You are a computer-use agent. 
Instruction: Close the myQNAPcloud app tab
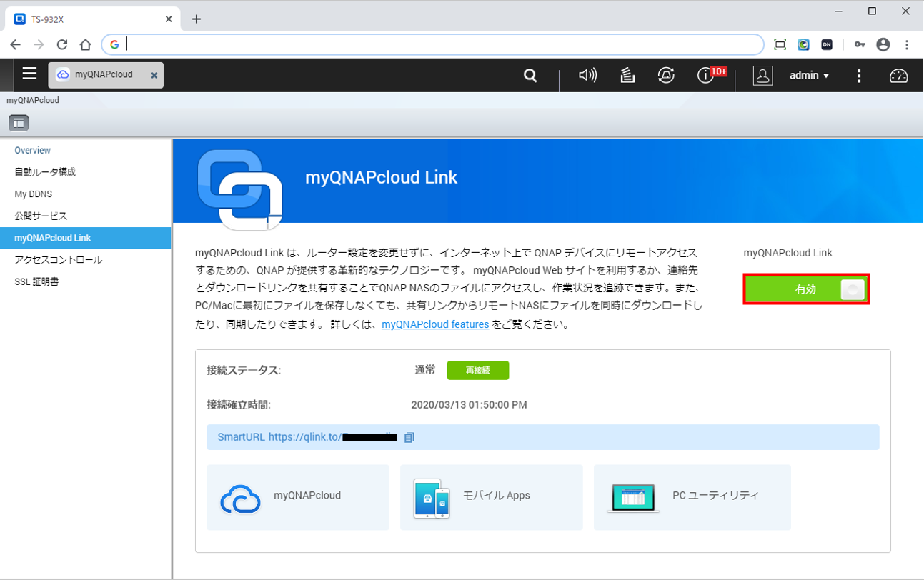(154, 75)
